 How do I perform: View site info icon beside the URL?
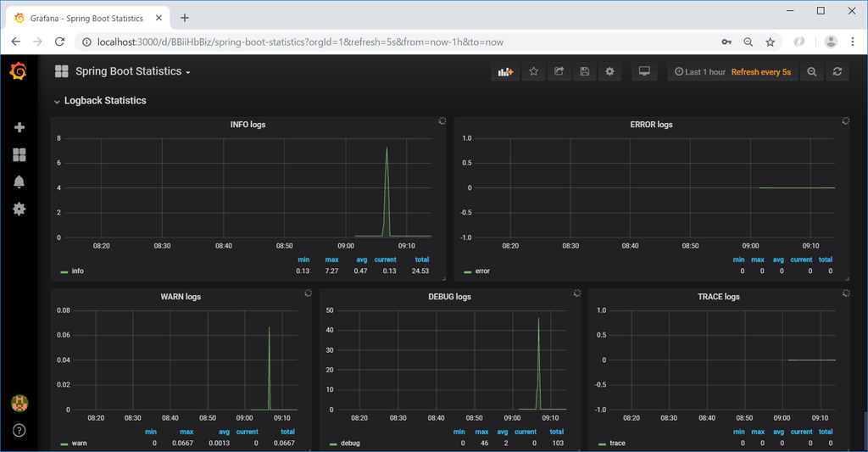pos(86,42)
